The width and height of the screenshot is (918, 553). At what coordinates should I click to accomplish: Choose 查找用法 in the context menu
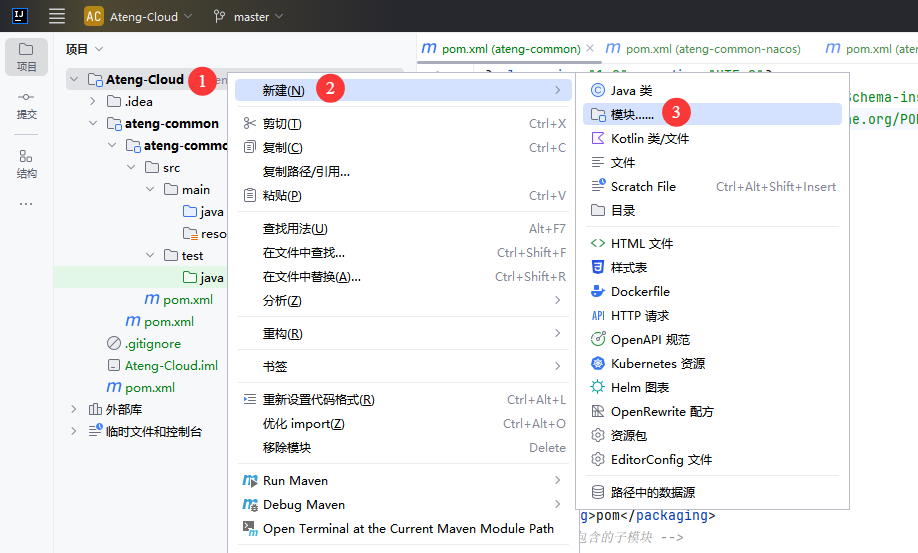(295, 229)
